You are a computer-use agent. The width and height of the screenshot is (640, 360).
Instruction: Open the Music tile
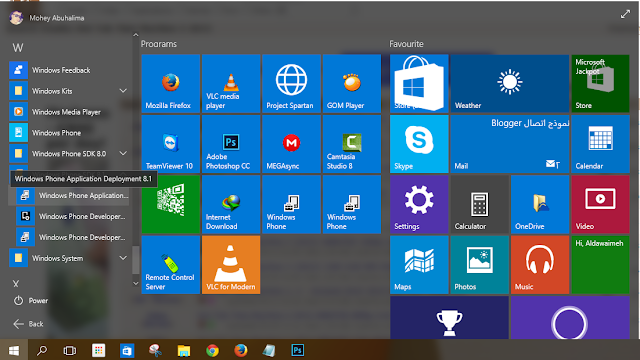click(540, 265)
